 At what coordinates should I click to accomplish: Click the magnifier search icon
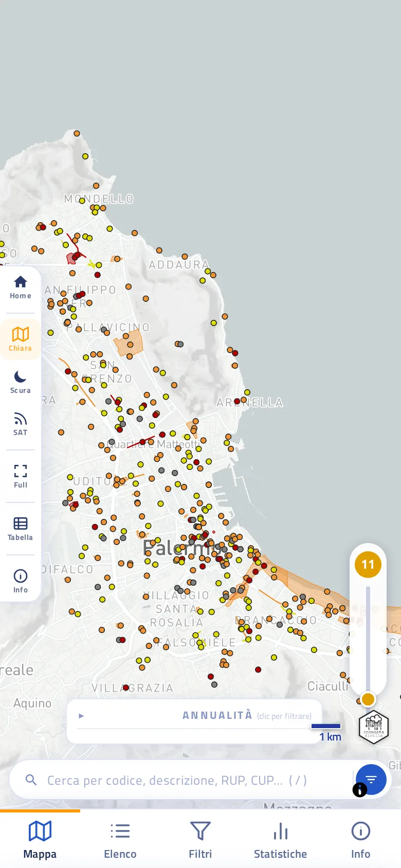click(31, 780)
